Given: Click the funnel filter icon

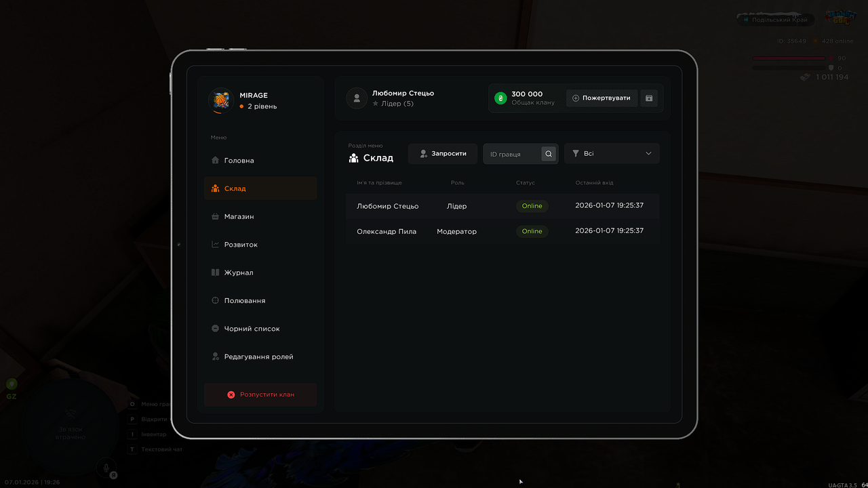Looking at the screenshot, I should point(576,154).
